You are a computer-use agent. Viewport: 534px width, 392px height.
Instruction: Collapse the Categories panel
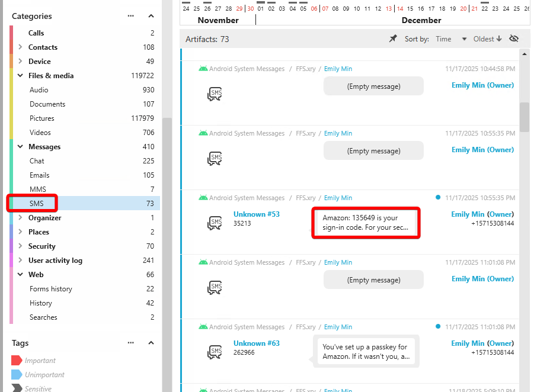click(x=151, y=16)
